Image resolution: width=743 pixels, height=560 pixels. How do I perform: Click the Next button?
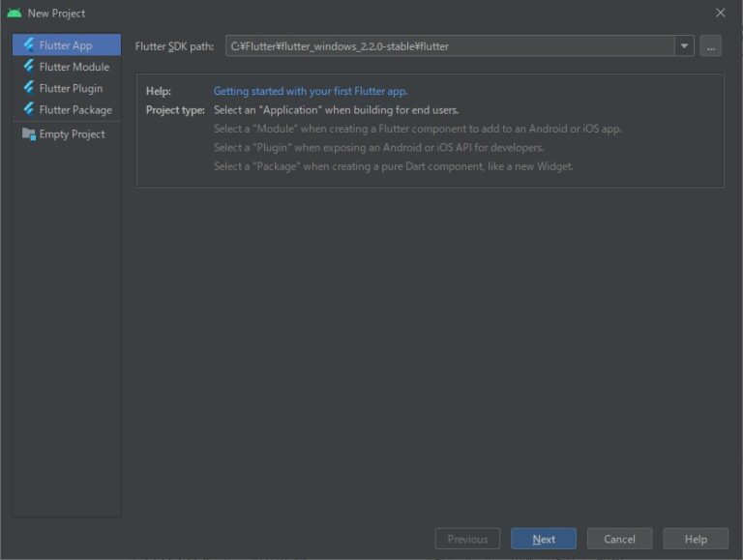tap(544, 539)
